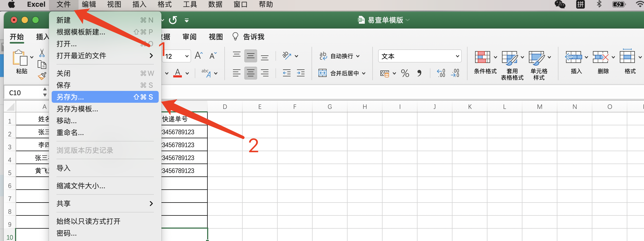
Task: Toggle 始终以只读方式打开 option
Action: (105, 221)
